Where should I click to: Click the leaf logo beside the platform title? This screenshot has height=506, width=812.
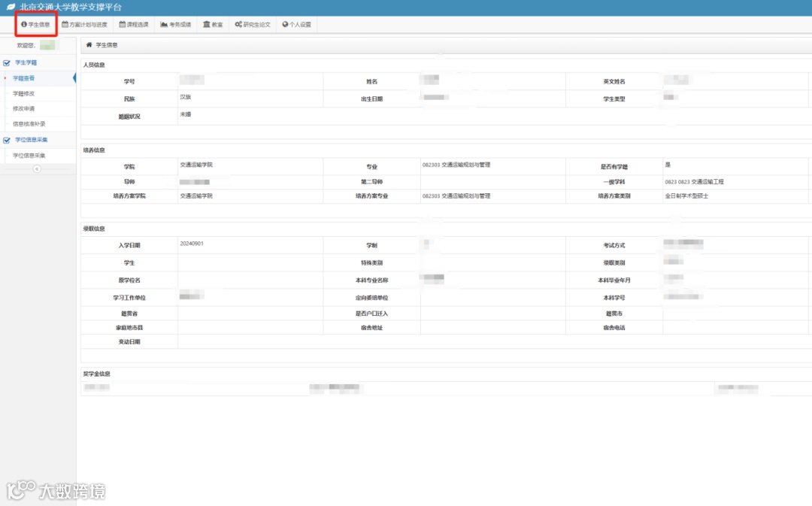point(11,8)
